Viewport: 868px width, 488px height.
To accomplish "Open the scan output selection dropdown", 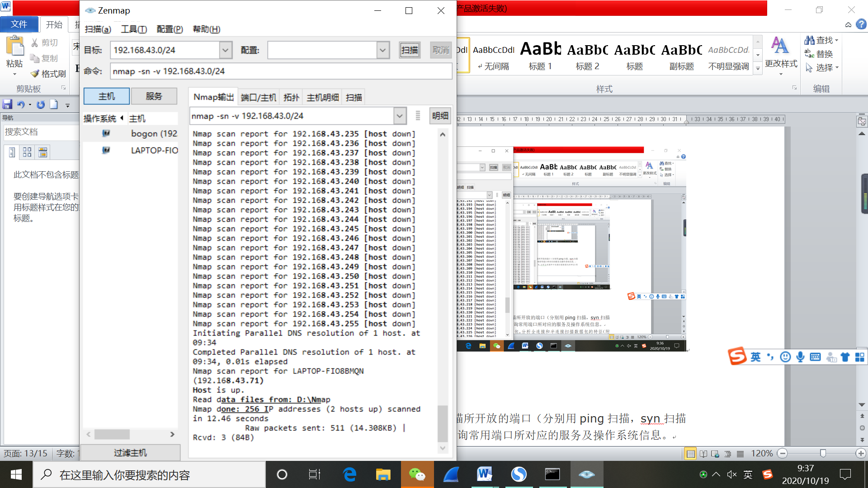I will (399, 116).
